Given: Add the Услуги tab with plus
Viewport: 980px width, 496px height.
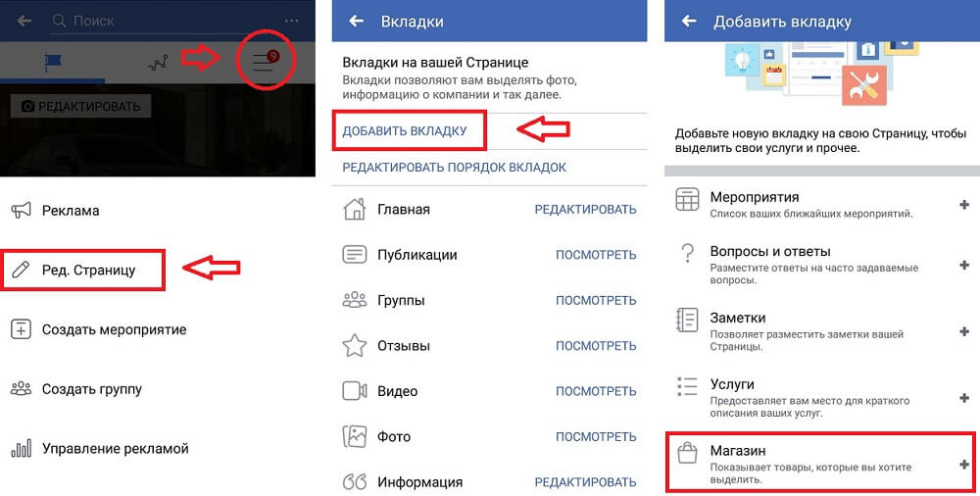Looking at the screenshot, I should 963,398.
